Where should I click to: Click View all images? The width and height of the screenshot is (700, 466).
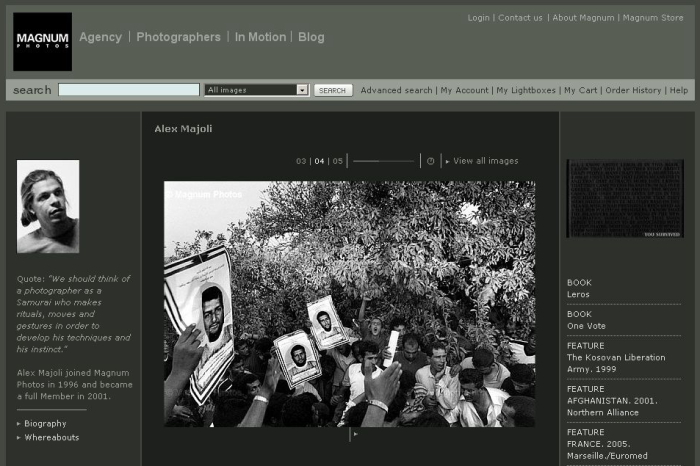tap(486, 161)
